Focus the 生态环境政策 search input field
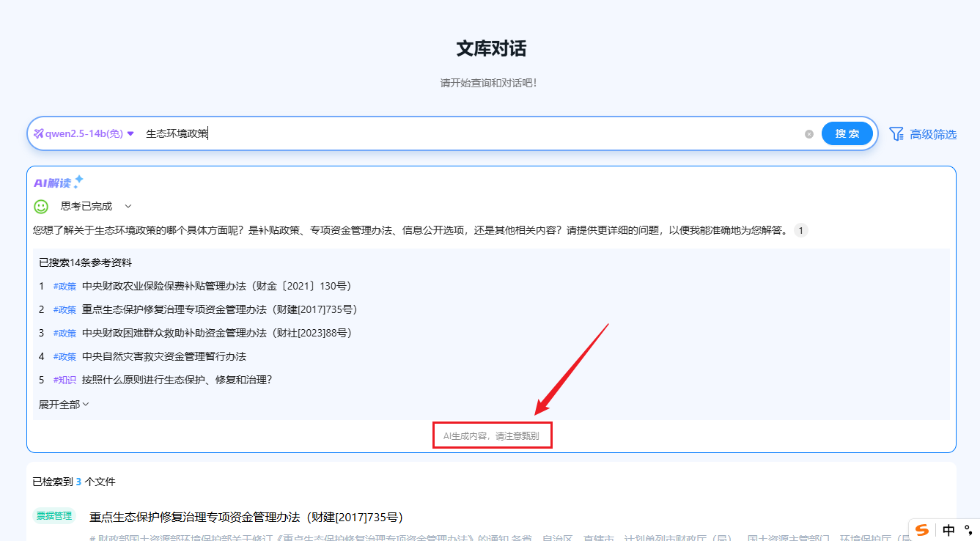 [469, 133]
